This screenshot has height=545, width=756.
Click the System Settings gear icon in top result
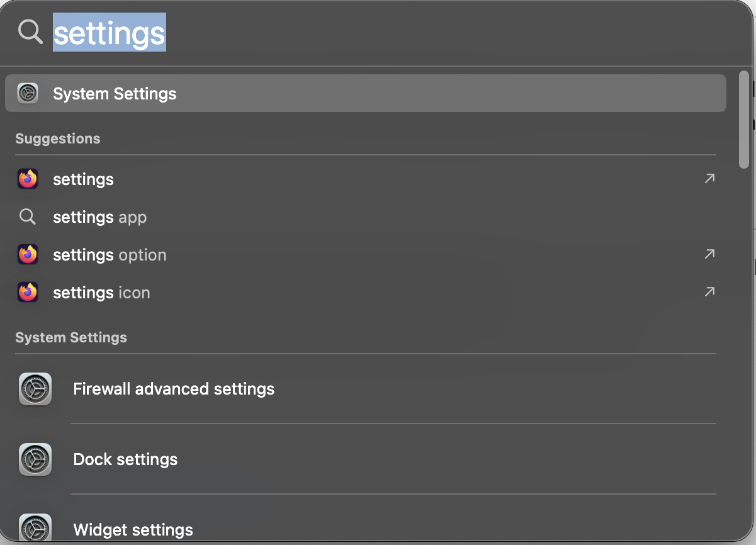[x=28, y=93]
